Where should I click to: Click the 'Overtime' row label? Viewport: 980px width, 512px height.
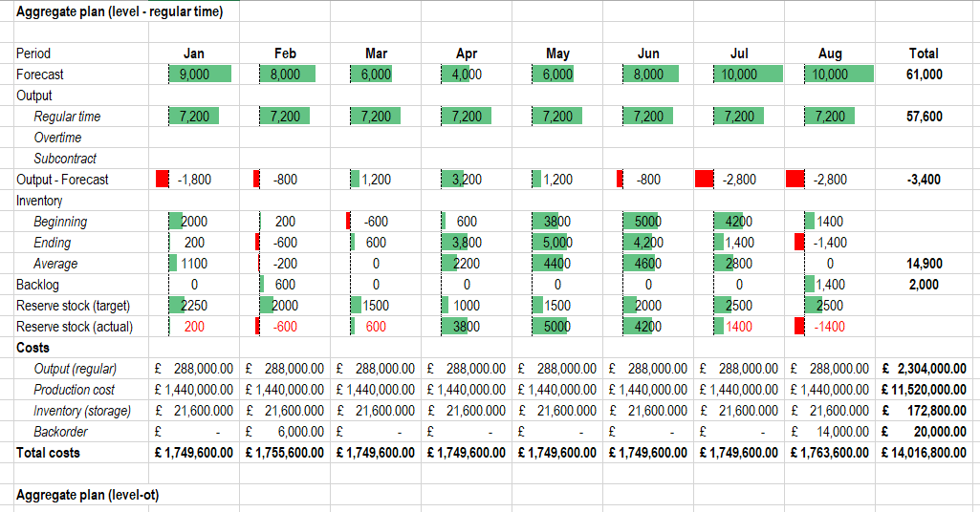coord(57,138)
